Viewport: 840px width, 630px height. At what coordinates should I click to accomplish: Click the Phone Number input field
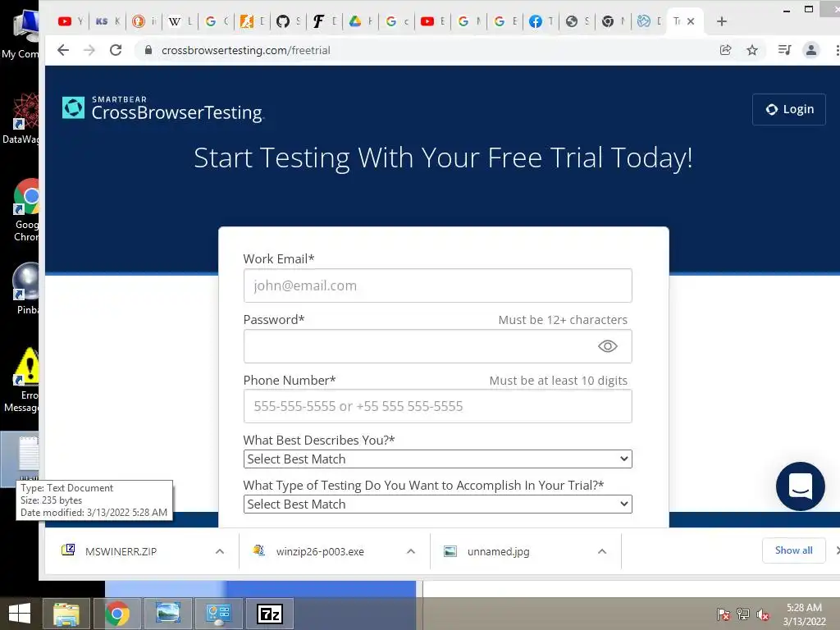(438, 406)
